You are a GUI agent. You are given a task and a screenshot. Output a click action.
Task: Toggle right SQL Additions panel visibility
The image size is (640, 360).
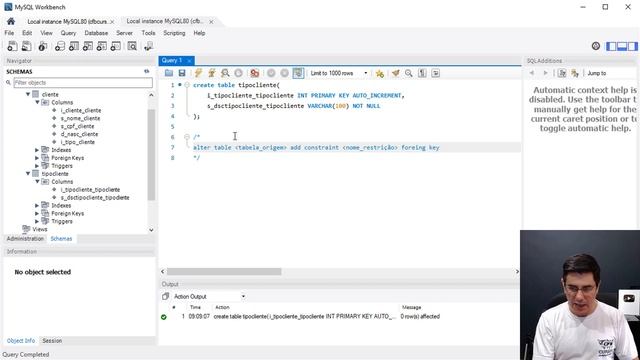point(632,46)
